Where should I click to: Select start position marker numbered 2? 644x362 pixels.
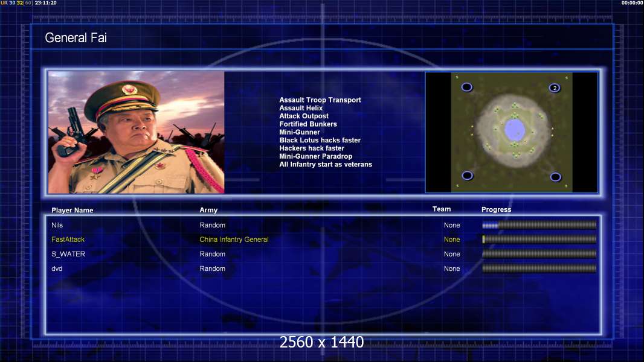click(555, 87)
